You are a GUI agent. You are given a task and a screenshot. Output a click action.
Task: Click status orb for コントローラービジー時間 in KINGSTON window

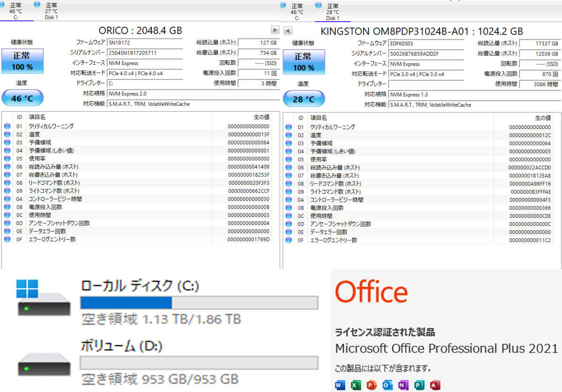(x=288, y=200)
